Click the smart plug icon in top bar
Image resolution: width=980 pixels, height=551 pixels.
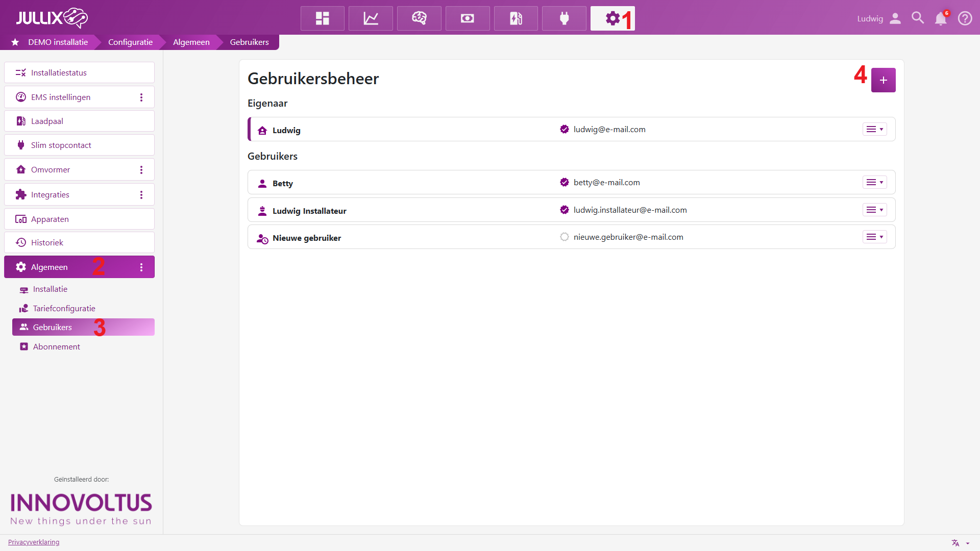(x=564, y=18)
